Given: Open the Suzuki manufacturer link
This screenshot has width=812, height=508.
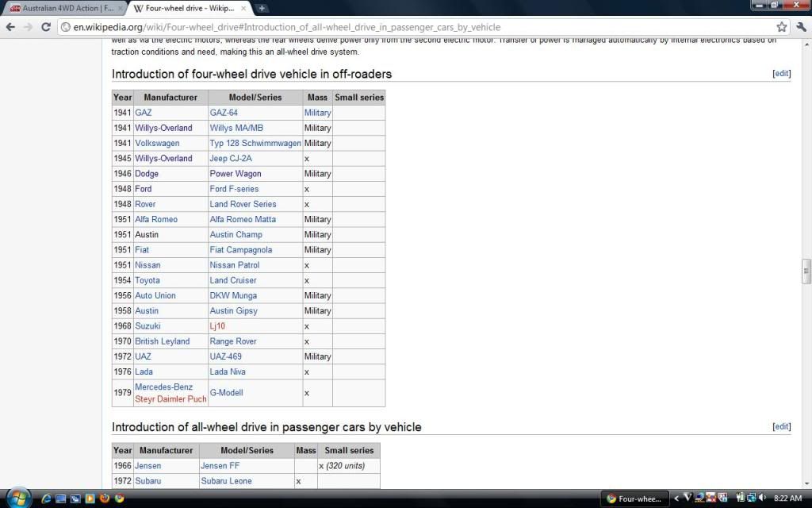Looking at the screenshot, I should pos(147,326).
